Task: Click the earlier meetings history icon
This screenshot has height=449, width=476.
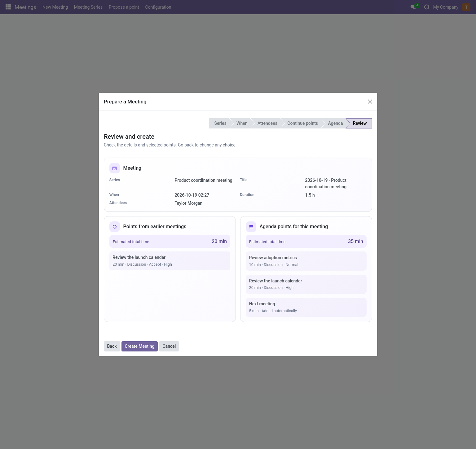Action: pos(115,227)
